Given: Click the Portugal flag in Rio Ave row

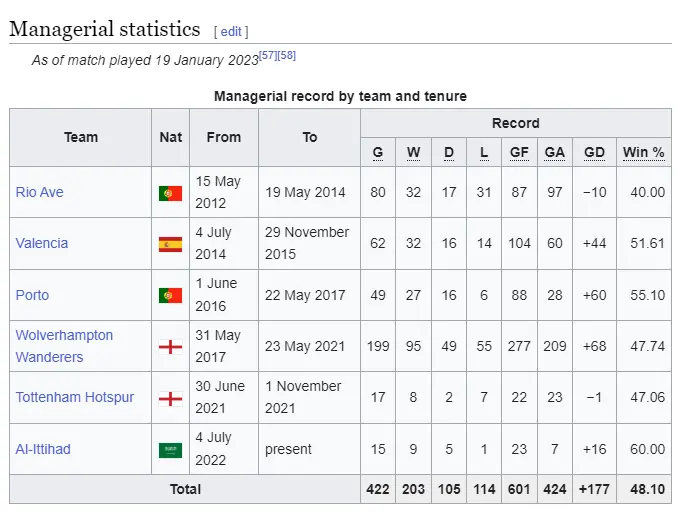Looking at the screenshot, I should tap(170, 193).
